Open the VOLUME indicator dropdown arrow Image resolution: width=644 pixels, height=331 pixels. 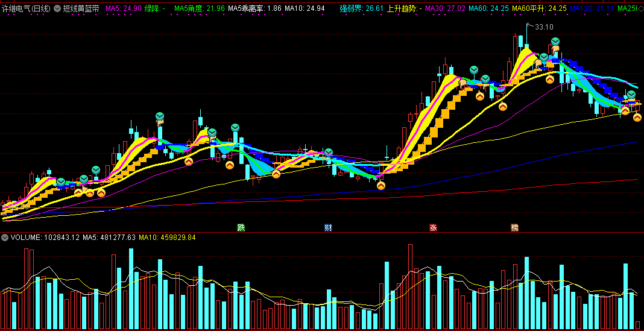[5, 238]
